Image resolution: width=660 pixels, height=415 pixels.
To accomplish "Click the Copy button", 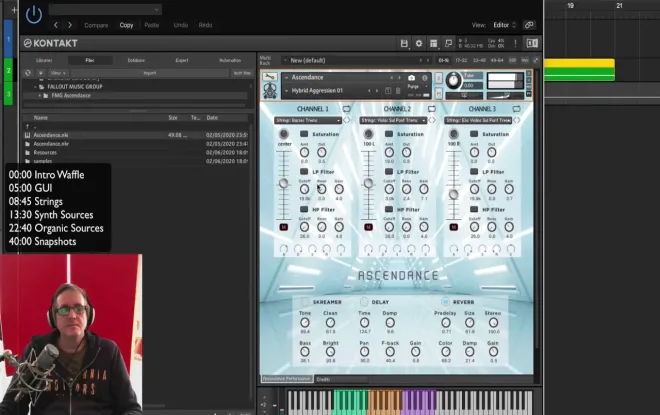I will (x=126, y=25).
